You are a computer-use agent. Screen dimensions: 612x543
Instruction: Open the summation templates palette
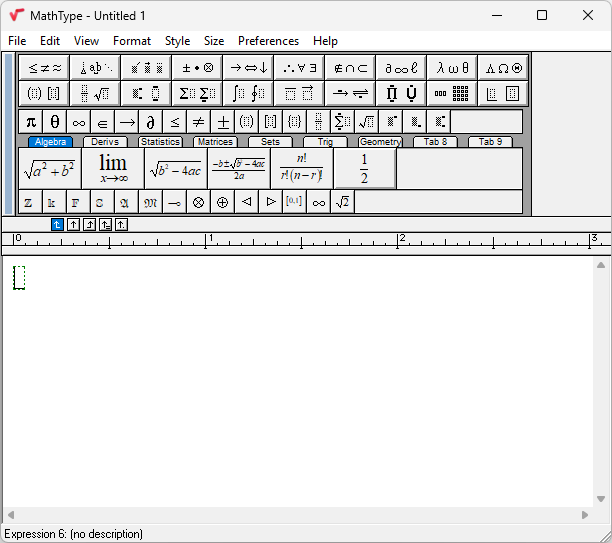click(197, 93)
